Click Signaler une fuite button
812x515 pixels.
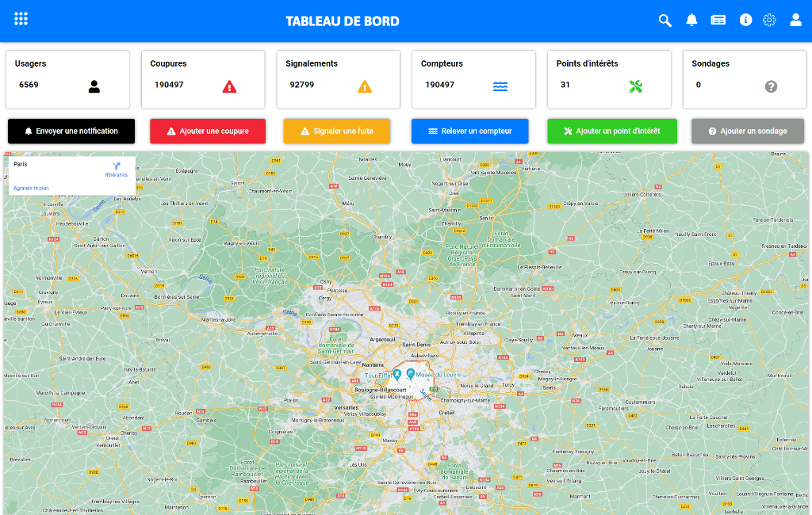click(x=336, y=132)
